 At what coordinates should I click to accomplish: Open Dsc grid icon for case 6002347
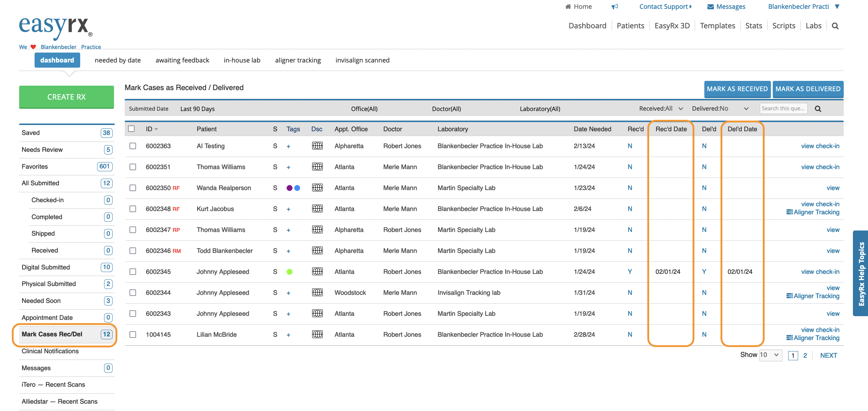pos(317,230)
